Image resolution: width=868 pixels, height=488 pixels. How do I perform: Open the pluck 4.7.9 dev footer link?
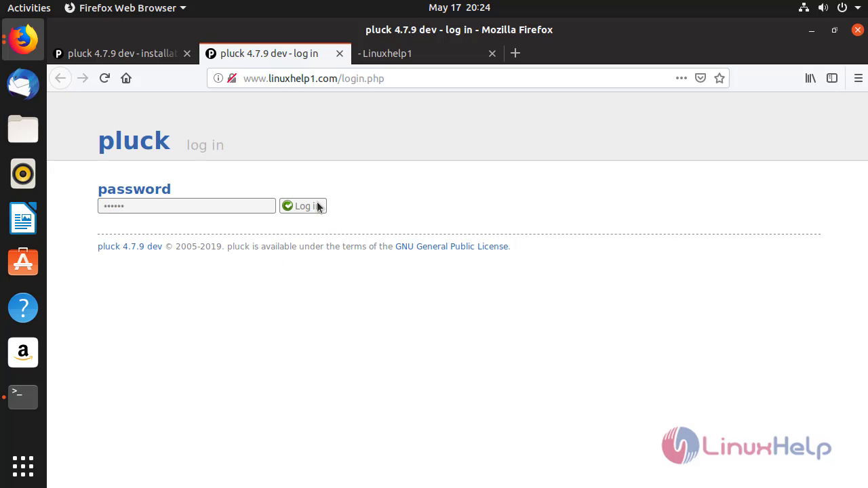[130, 246]
